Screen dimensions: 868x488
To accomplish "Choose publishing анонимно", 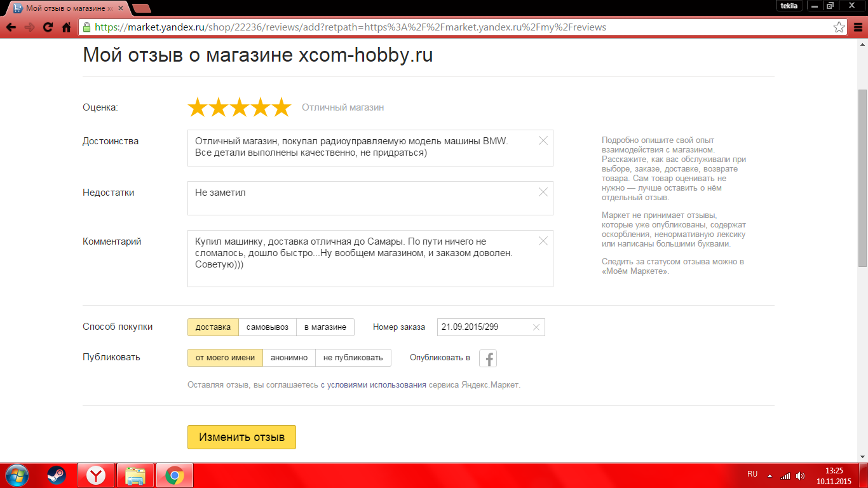I will click(x=289, y=358).
